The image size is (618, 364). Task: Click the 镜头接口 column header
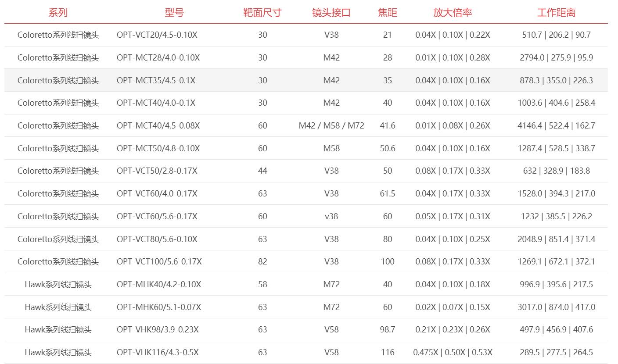(x=331, y=13)
